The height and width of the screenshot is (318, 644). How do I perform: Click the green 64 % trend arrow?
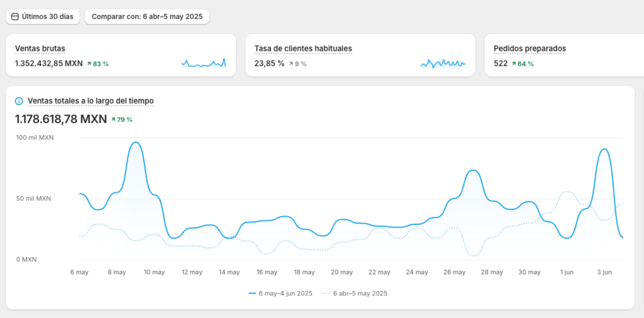pos(514,64)
